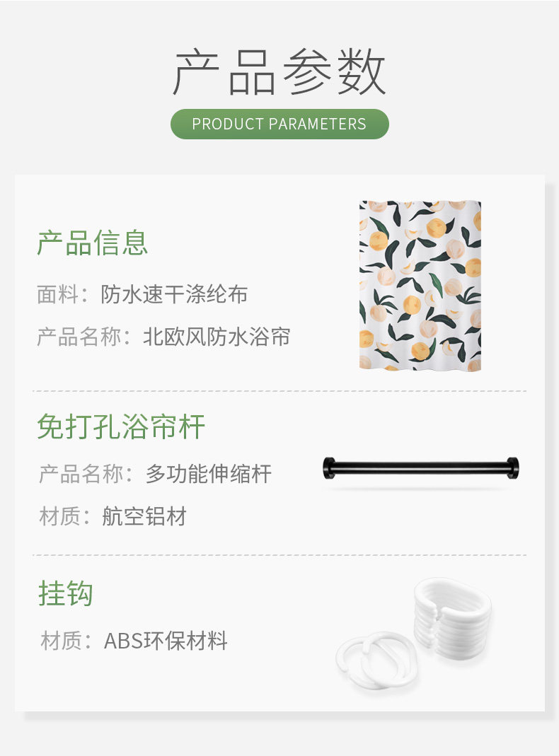Open the black telescopic rod image
Screen dimensions: 559x756
tap(421, 467)
